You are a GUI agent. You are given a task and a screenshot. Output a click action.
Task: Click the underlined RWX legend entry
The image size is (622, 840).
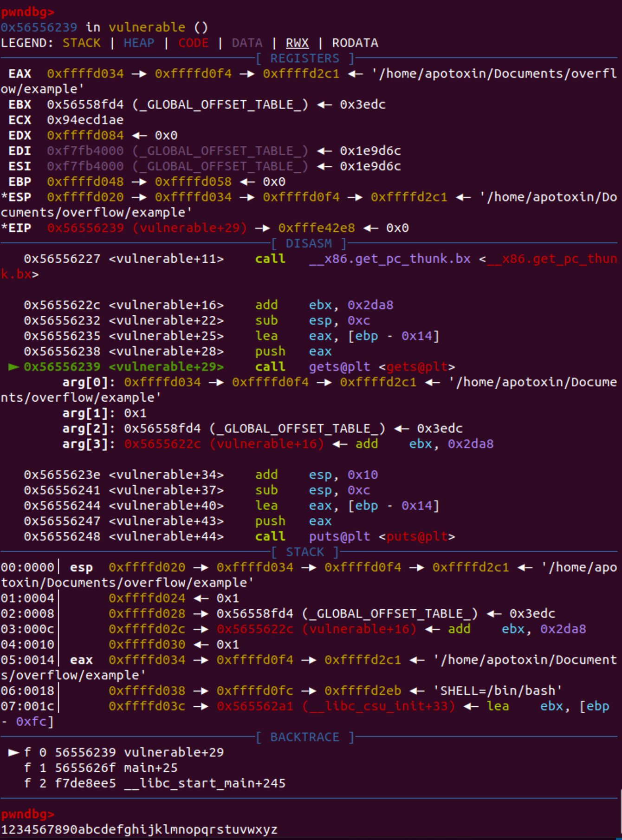[297, 43]
